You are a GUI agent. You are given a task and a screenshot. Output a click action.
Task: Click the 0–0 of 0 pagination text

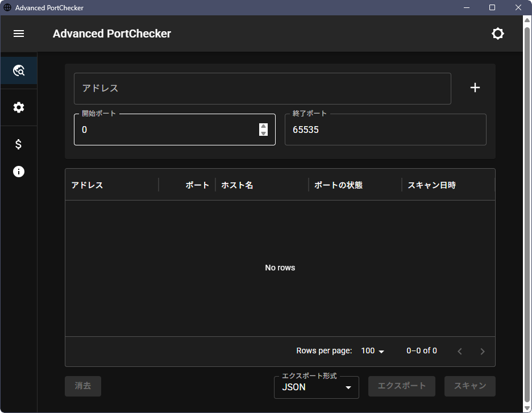click(421, 351)
